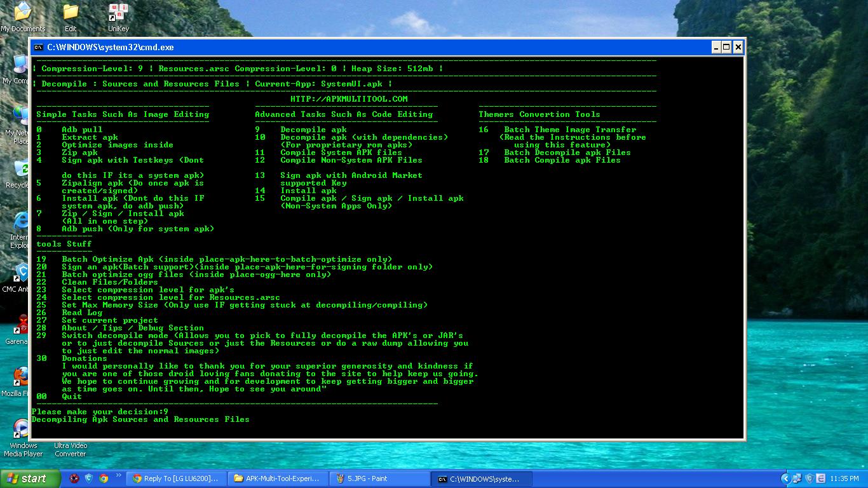Image resolution: width=868 pixels, height=488 pixels.
Task: Click the 'tools Stuff' heading
Action: pyautogui.click(x=64, y=244)
